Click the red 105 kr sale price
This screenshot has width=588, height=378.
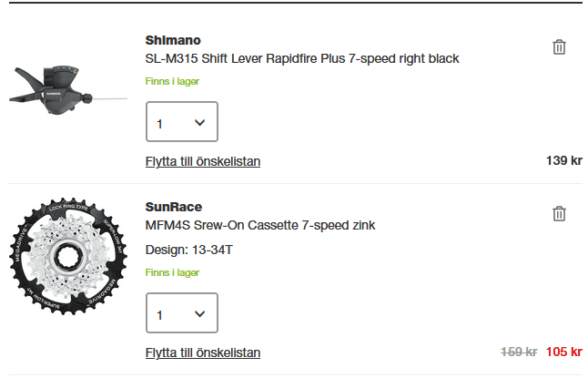(x=563, y=352)
